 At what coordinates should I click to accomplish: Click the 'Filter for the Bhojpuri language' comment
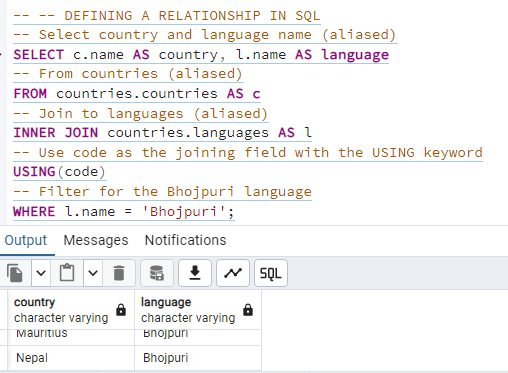pyautogui.click(x=162, y=192)
